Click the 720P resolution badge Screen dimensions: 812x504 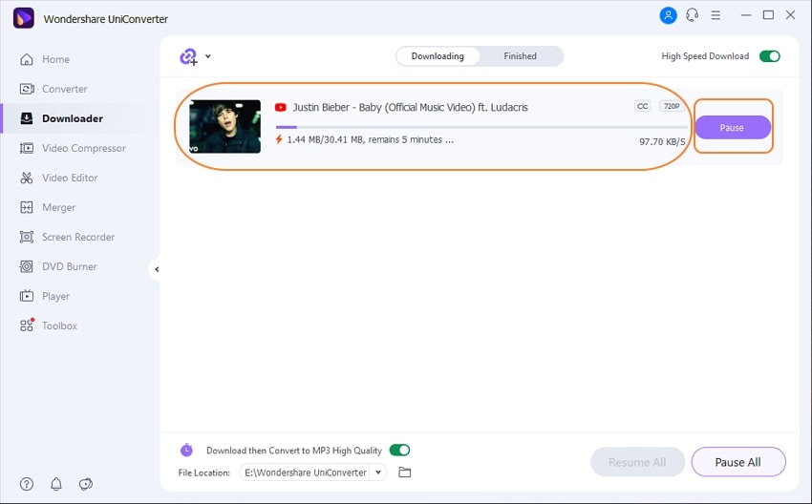point(672,106)
